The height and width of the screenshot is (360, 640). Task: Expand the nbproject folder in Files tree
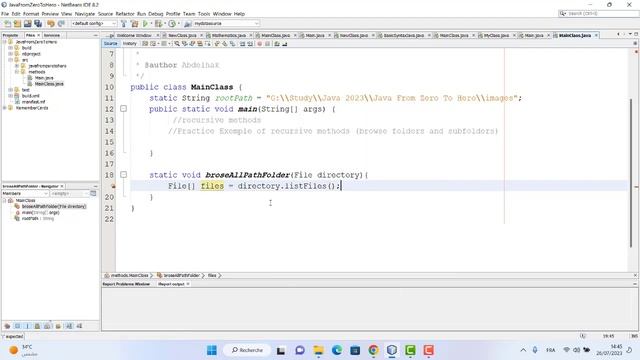[x=10, y=54]
